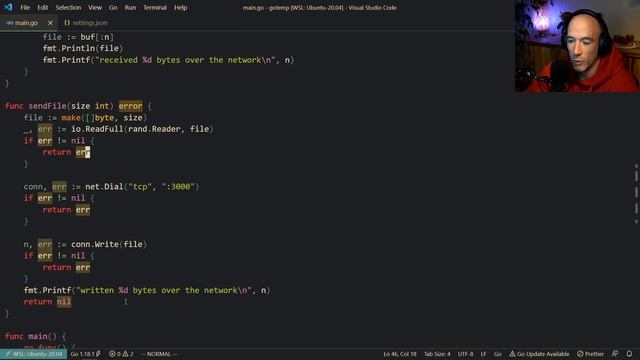Click the Ln 46, Col 18 cursor position
This screenshot has width=640, height=360.
click(400, 354)
